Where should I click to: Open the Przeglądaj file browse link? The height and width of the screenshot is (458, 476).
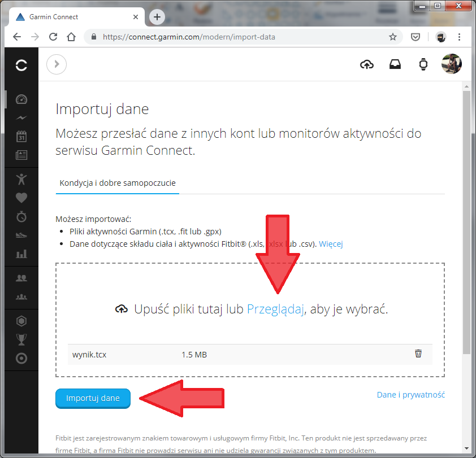(275, 309)
